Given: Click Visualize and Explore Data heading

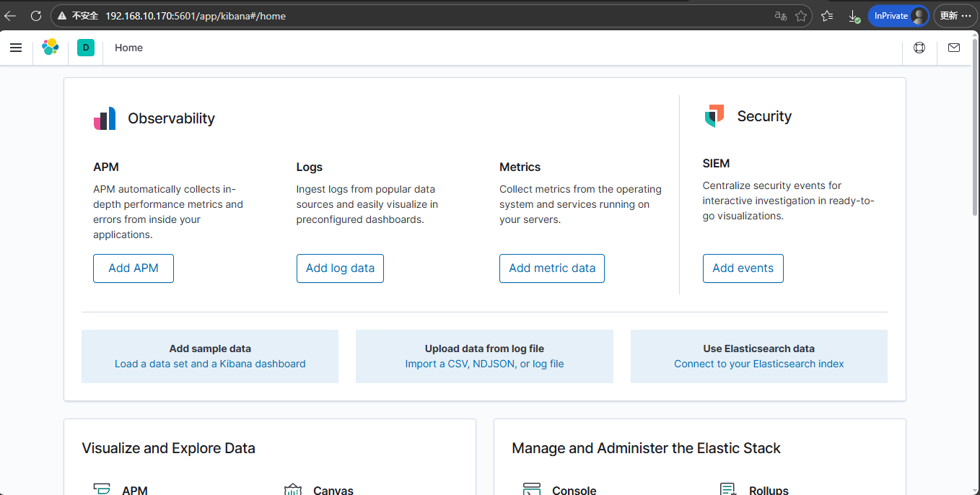Looking at the screenshot, I should [x=169, y=448].
